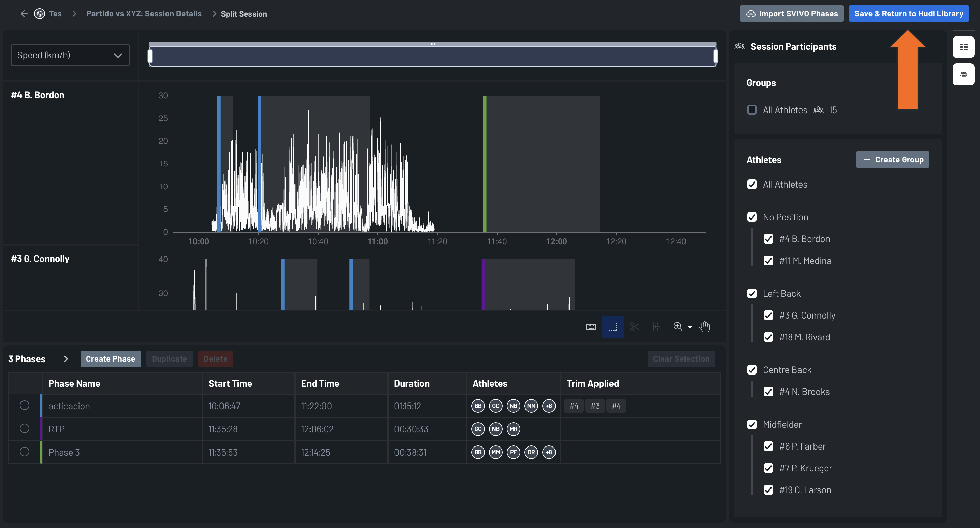Select the marquee selection tool
This screenshot has width=980, height=528.
[612, 327]
